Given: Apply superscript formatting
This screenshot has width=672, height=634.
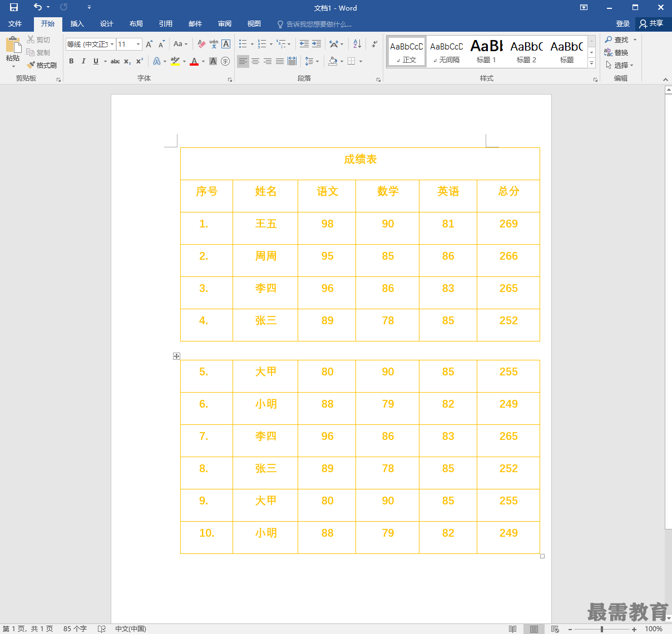Looking at the screenshot, I should click(x=140, y=61).
